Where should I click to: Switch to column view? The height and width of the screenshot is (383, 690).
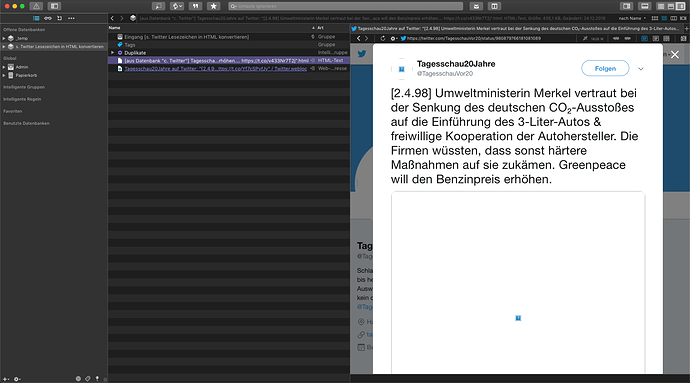(674, 18)
